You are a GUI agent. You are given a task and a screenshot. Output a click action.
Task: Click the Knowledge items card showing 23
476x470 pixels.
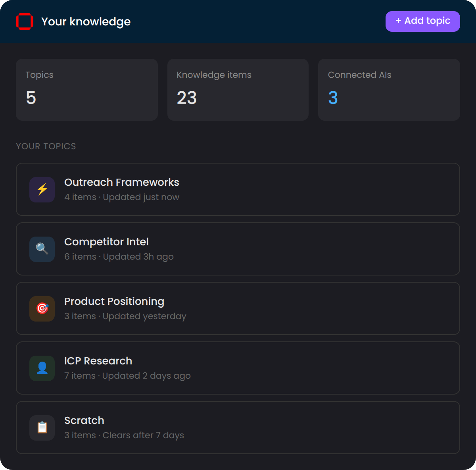tap(238, 89)
